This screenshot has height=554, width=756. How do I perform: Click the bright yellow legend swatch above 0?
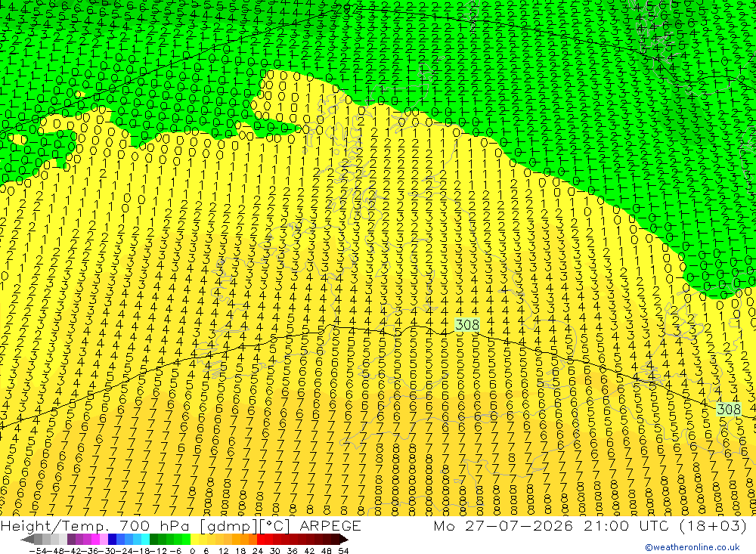tap(194, 540)
